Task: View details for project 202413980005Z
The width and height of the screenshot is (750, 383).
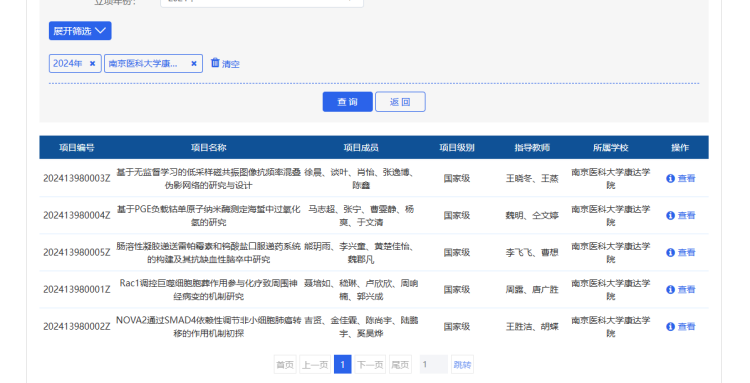Action: tap(686, 252)
